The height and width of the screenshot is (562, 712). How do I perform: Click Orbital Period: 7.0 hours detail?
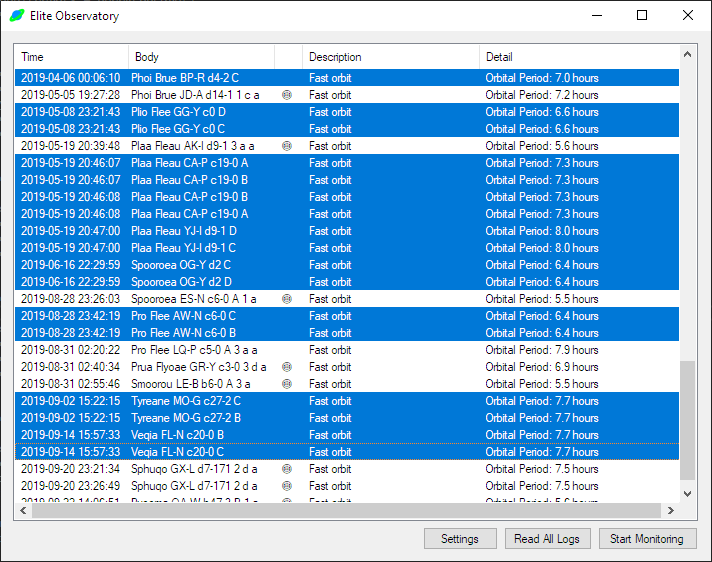pyautogui.click(x=542, y=78)
